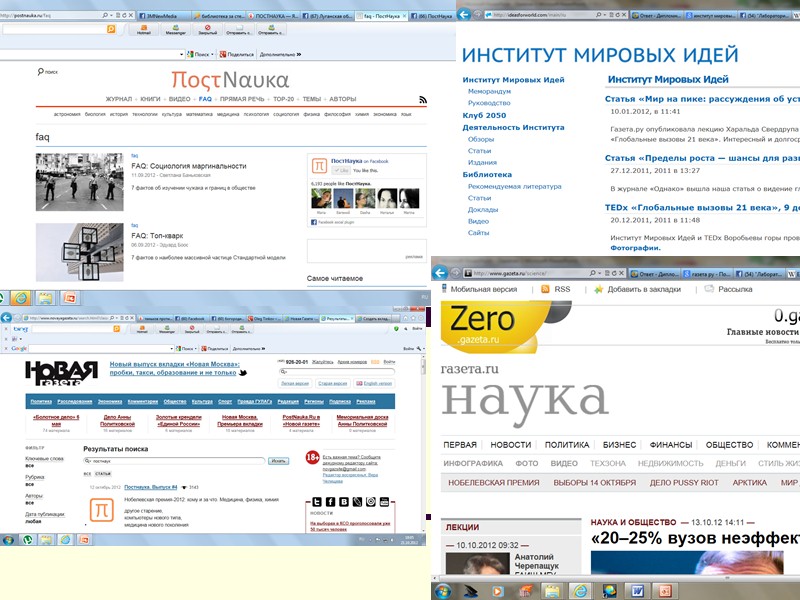Click the RSS feed icon on PostNauka page
This screenshot has height=600, width=800.
[422, 100]
